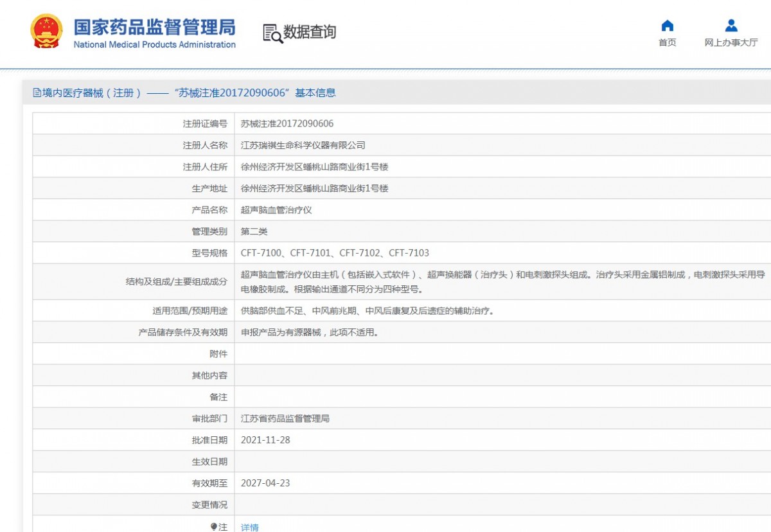Click National Medical Products Administration text

(x=154, y=45)
